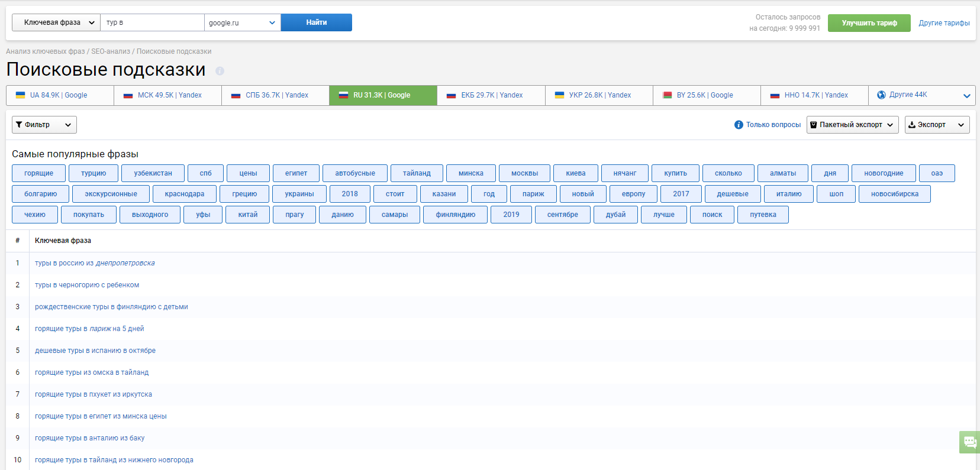Open the Ключевая фраза search type dropdown

[56, 22]
